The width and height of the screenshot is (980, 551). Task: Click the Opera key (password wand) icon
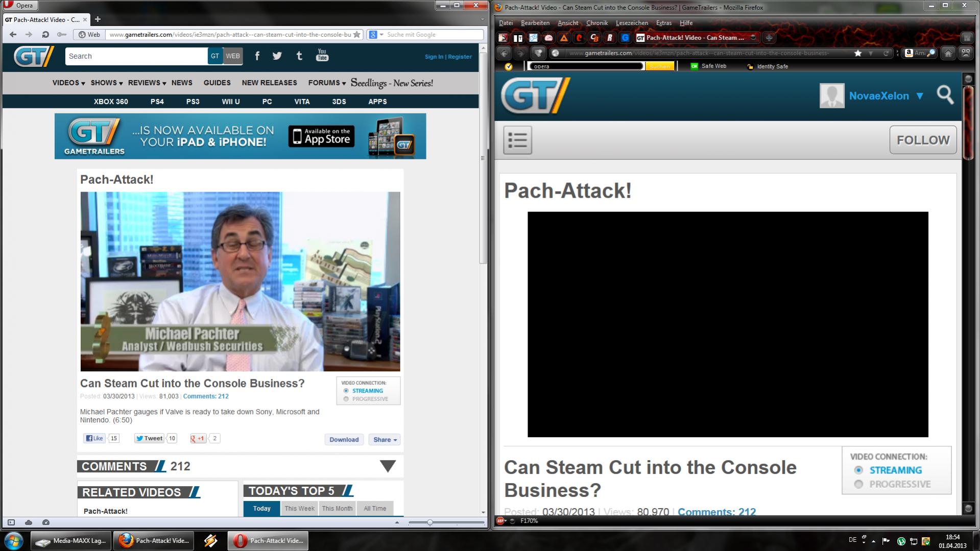62,35
